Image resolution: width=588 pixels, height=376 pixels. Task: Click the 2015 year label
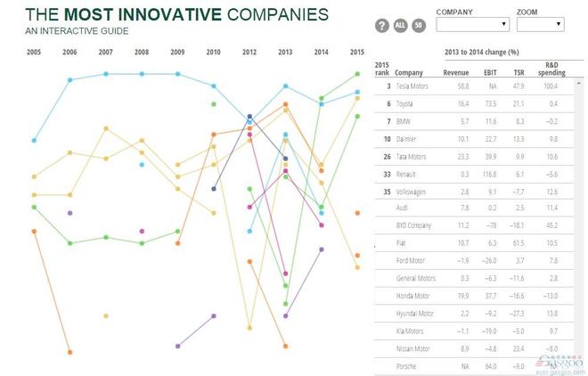coord(357,53)
